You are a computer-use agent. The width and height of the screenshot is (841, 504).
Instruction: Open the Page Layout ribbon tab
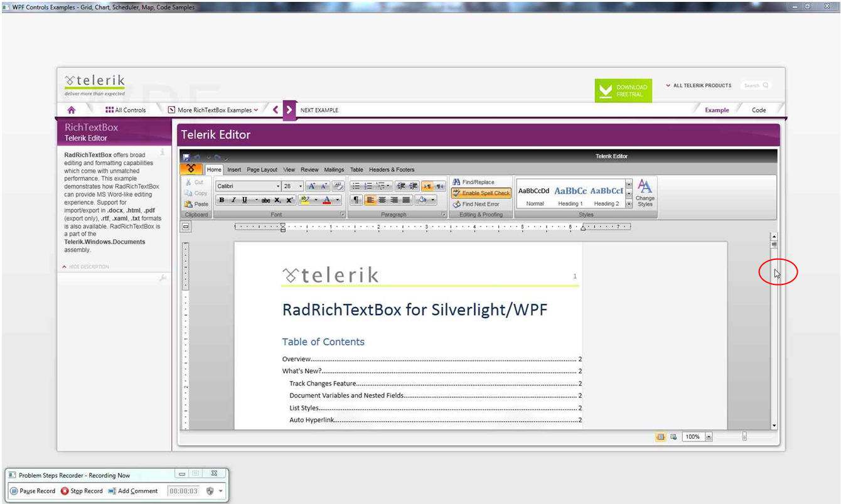tap(262, 169)
